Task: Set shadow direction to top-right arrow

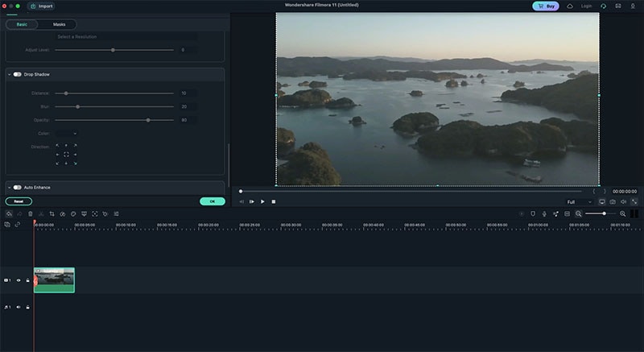Action: tap(75, 146)
